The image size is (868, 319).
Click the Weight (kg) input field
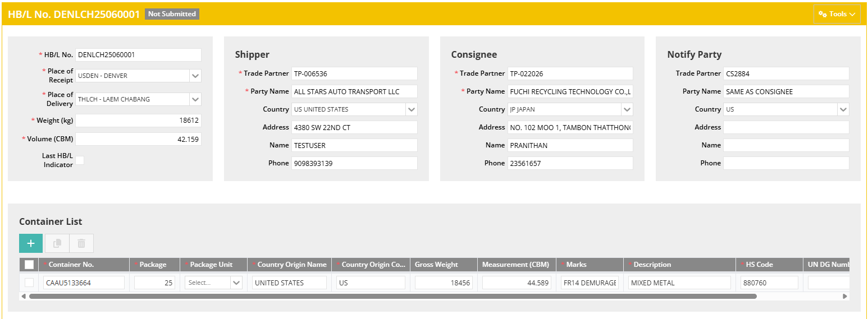(138, 121)
